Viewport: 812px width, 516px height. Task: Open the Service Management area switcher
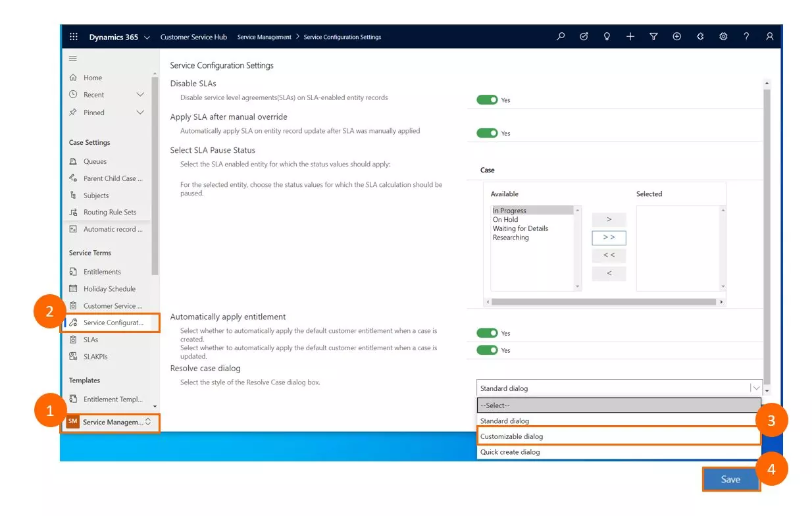(x=109, y=422)
